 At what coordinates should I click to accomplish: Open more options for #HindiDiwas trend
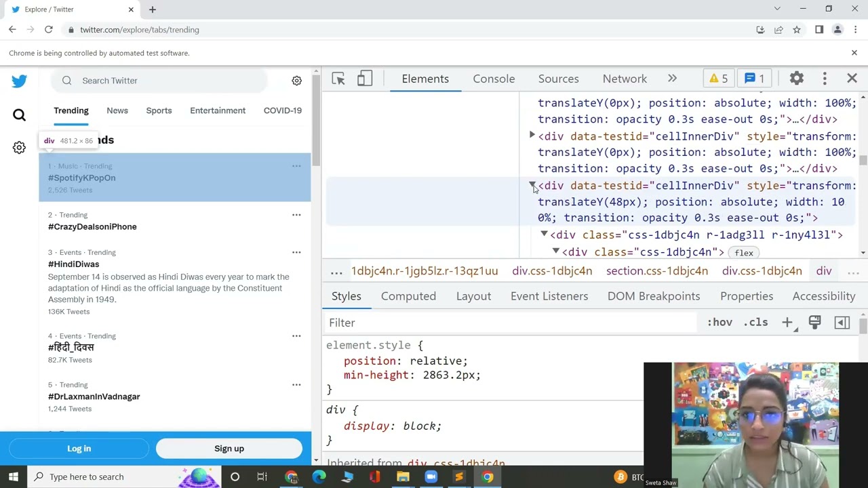pos(296,252)
